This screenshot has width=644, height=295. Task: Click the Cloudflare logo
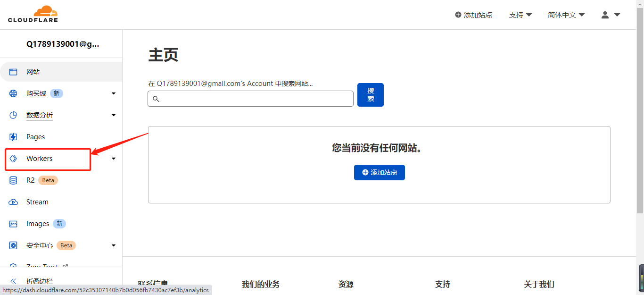coord(33,14)
